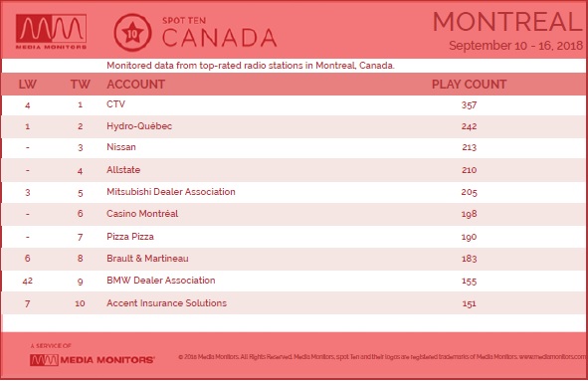Click the Media Monitors waveform logo
Image resolution: width=588 pixels, height=381 pixels.
51,32
